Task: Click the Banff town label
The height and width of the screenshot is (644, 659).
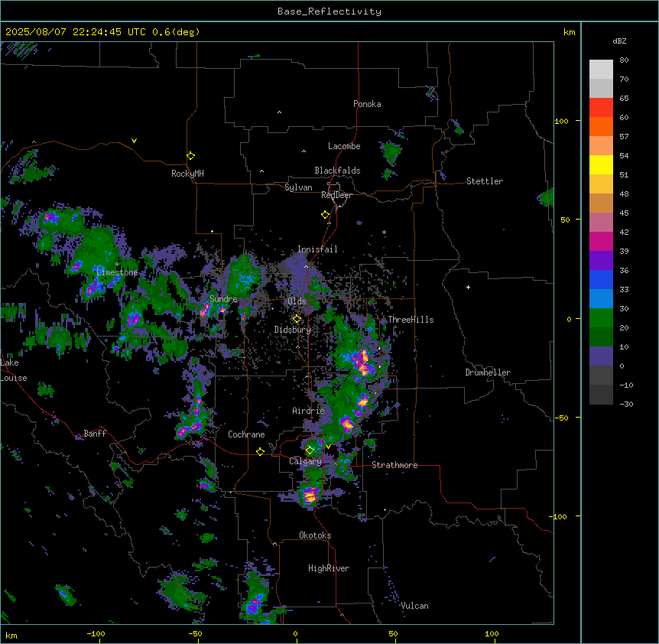Action: pos(95,434)
